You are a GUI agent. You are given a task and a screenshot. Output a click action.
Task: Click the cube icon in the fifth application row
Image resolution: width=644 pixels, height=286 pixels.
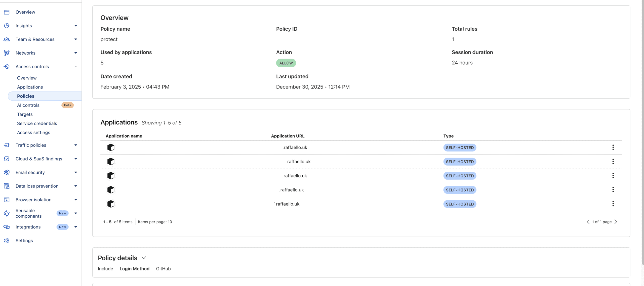tap(111, 204)
